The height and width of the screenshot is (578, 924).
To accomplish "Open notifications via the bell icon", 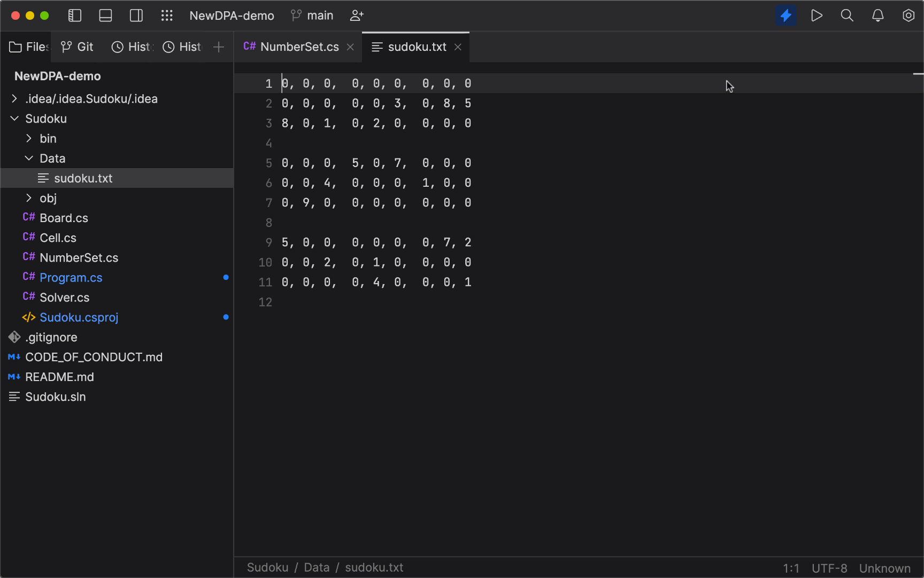I will [x=877, y=16].
